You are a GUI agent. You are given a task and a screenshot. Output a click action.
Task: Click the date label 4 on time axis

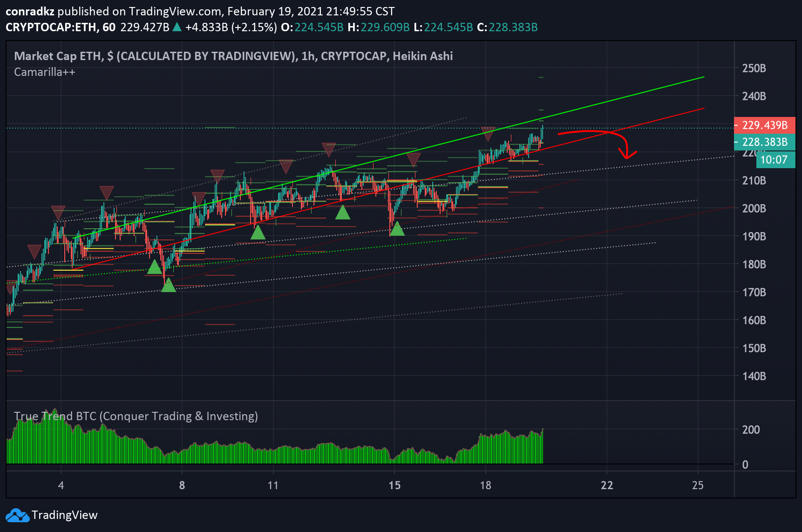tap(61, 485)
